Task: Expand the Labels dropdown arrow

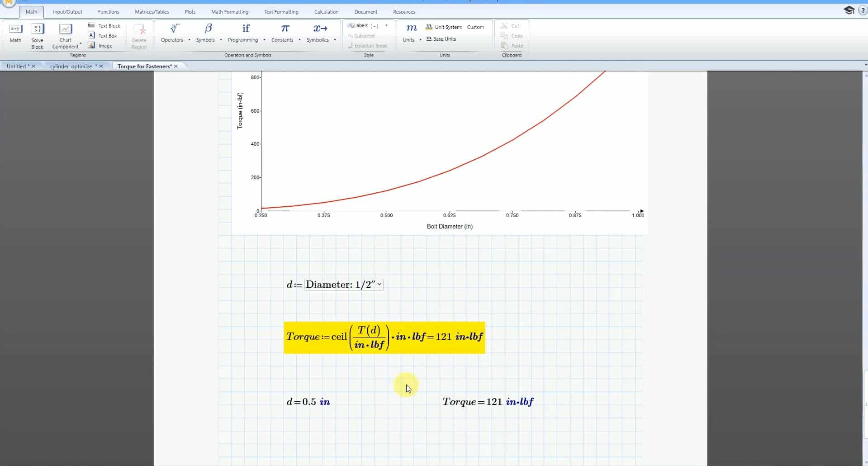Action: [386, 26]
